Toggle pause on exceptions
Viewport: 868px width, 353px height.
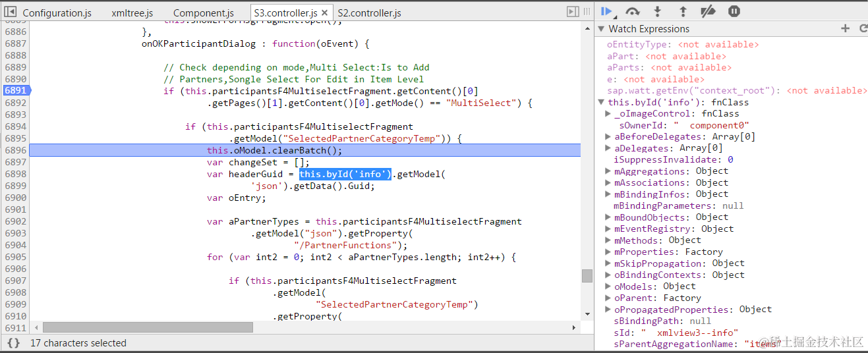pyautogui.click(x=734, y=12)
